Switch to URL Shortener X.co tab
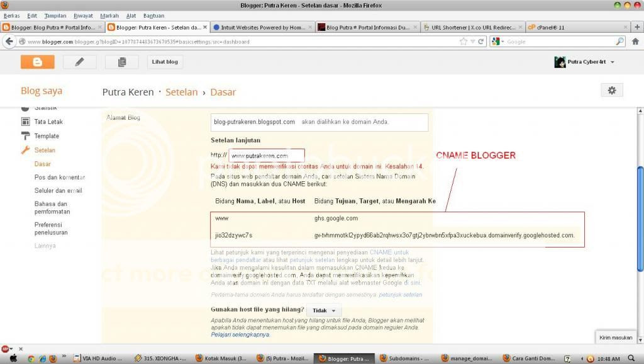Screen dimensions: 644x364 [473, 27]
